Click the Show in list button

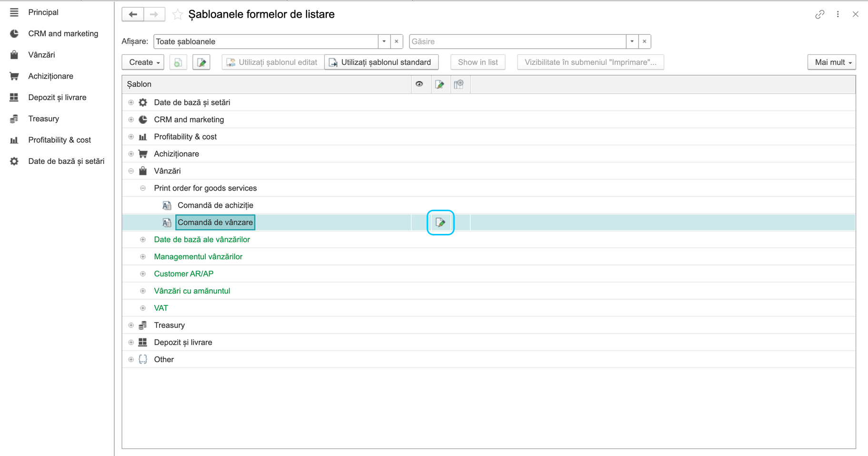click(x=478, y=62)
